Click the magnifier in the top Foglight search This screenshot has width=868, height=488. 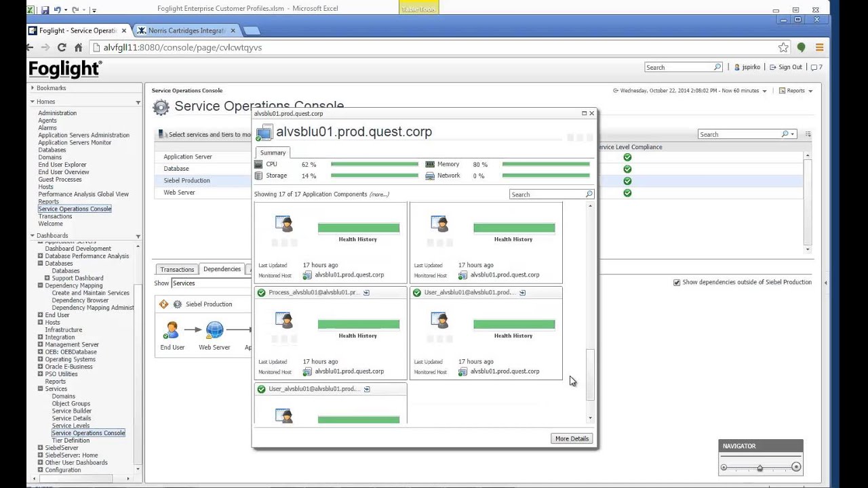(717, 67)
